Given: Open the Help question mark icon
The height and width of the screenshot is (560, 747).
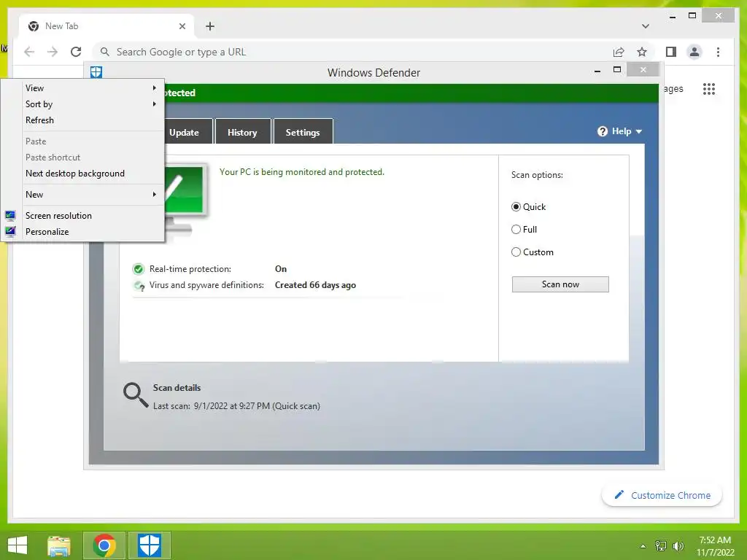Looking at the screenshot, I should click(602, 131).
